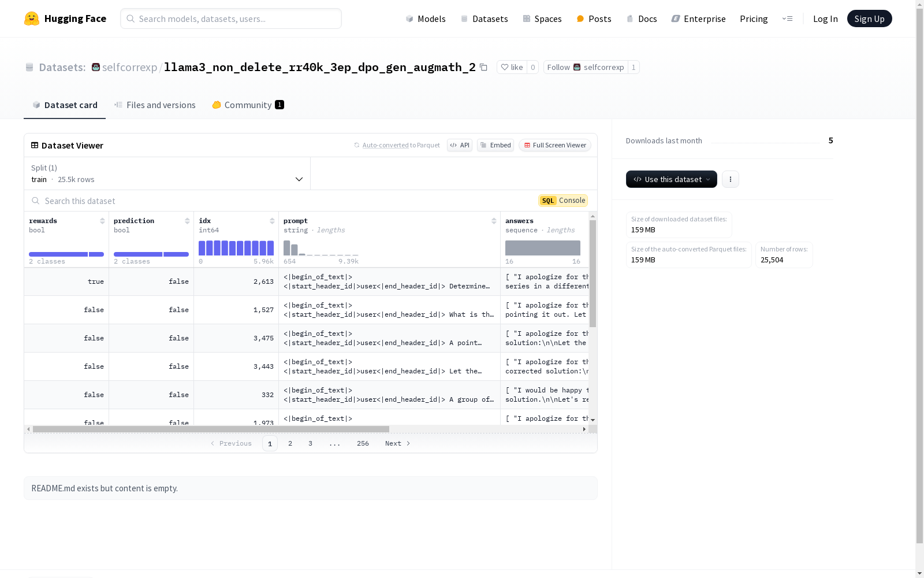This screenshot has height=578, width=924.
Task: Click the down arrow of the table vertical scrollbar
Action: point(593,420)
